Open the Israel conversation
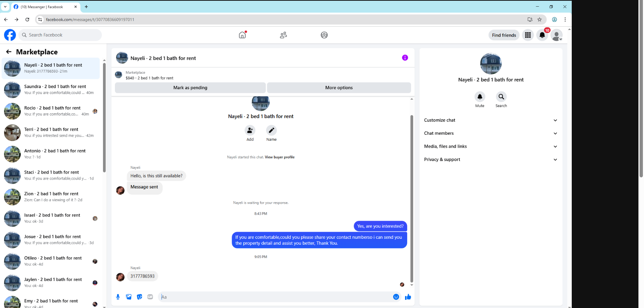Screen dimensions: 644x308 click(51, 218)
